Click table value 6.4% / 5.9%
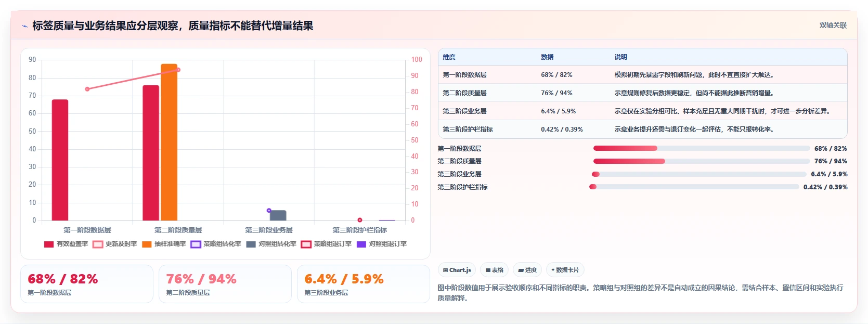868x324 pixels. [x=558, y=111]
